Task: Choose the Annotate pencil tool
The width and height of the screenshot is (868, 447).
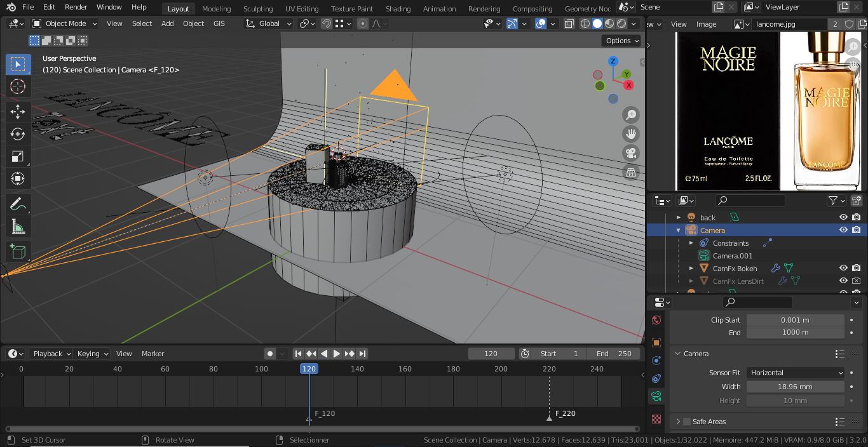Action: (x=18, y=204)
